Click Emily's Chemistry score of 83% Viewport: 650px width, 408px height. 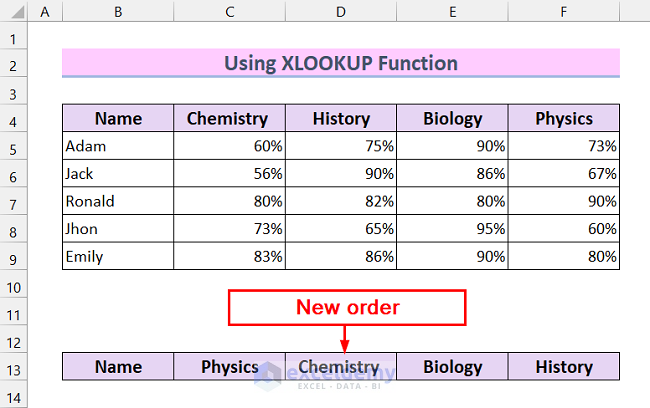click(229, 256)
